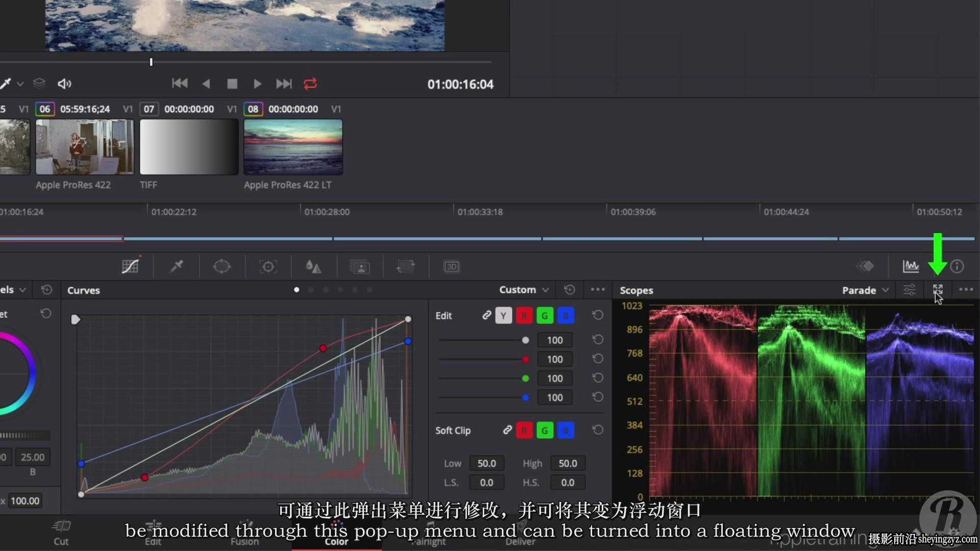Select first Curves page dot
Screen dimensions: 980x551
click(297, 290)
